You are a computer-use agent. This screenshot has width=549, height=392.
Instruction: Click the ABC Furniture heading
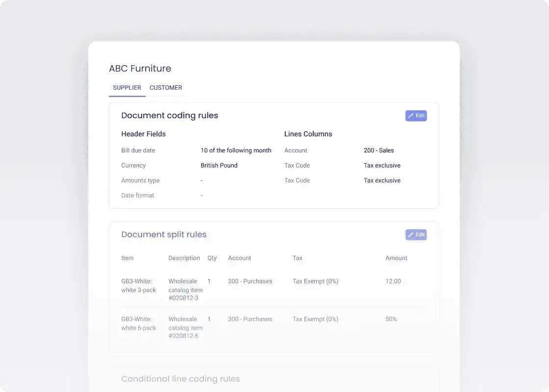tap(140, 68)
